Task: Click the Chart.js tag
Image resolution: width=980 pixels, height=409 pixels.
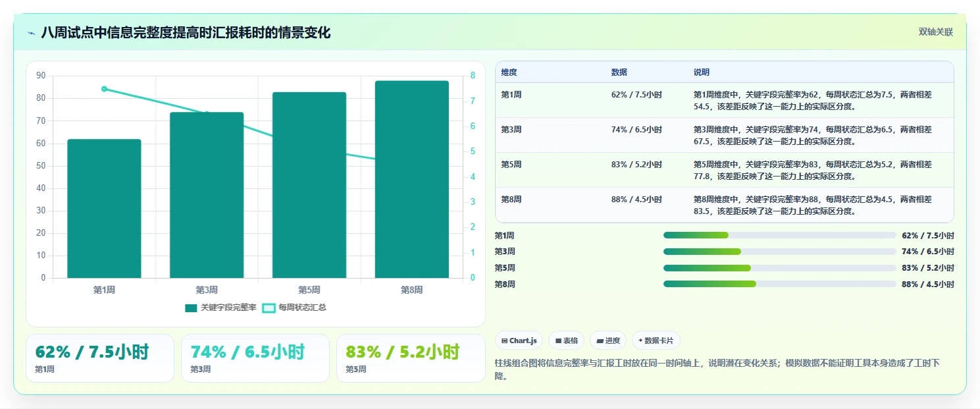Action: [x=519, y=341]
